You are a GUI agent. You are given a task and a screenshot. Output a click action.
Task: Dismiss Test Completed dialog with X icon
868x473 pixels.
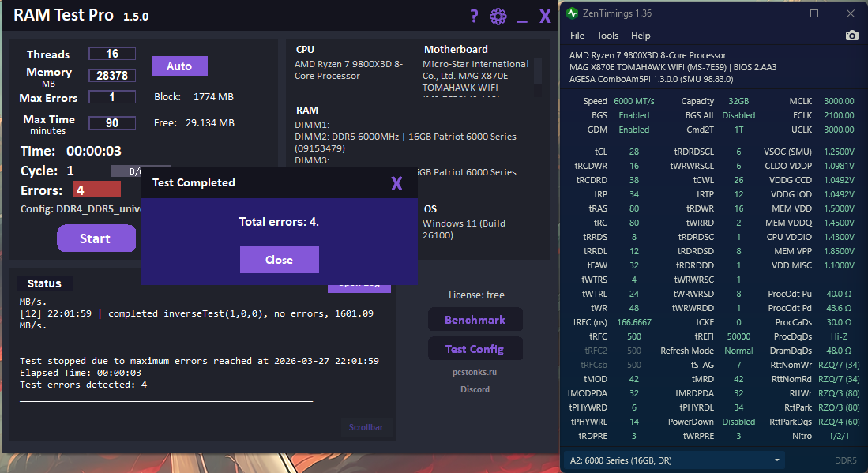(x=396, y=184)
